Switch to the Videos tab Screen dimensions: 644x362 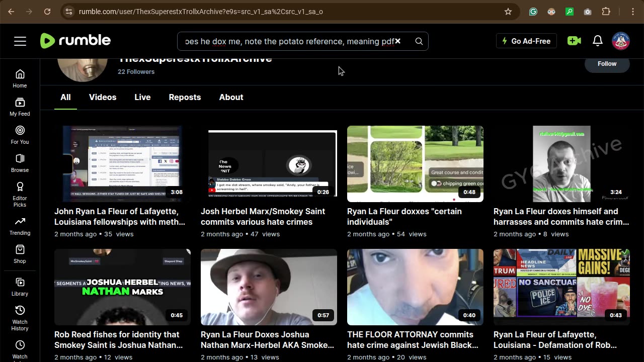pos(103,97)
